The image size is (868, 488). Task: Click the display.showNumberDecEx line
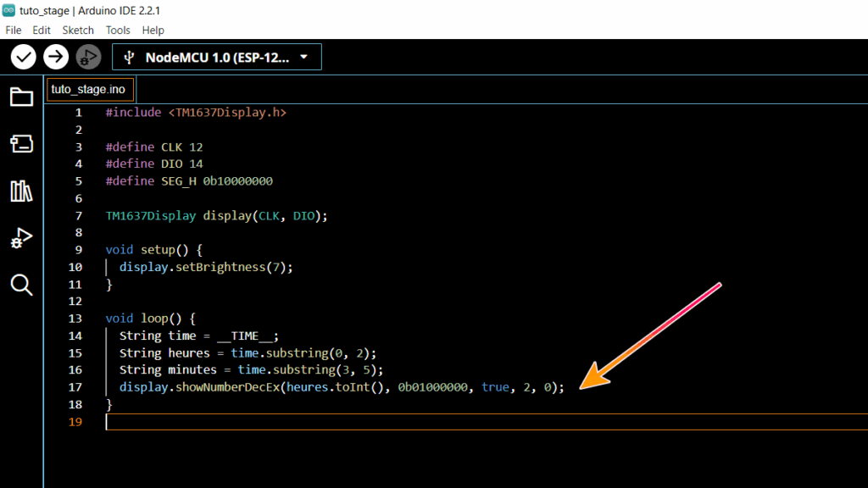coord(342,387)
